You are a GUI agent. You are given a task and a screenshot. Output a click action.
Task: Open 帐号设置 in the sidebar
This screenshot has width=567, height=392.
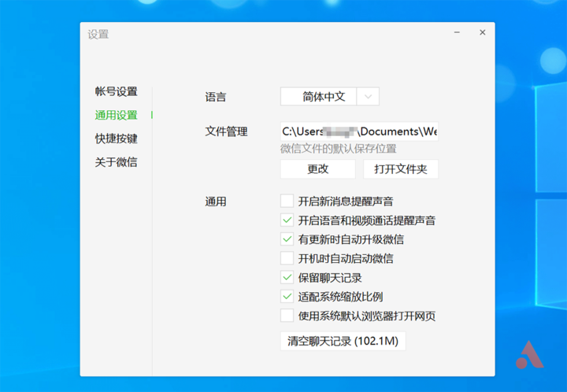click(x=116, y=91)
